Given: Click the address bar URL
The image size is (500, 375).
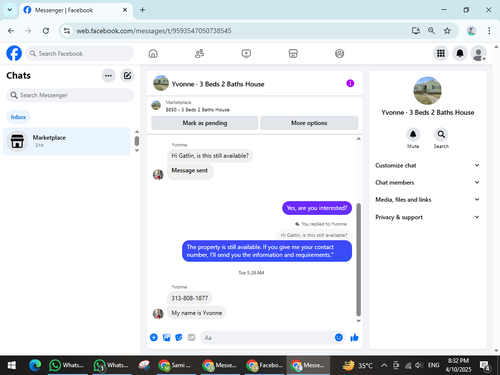Looking at the screenshot, I should click(x=154, y=31).
